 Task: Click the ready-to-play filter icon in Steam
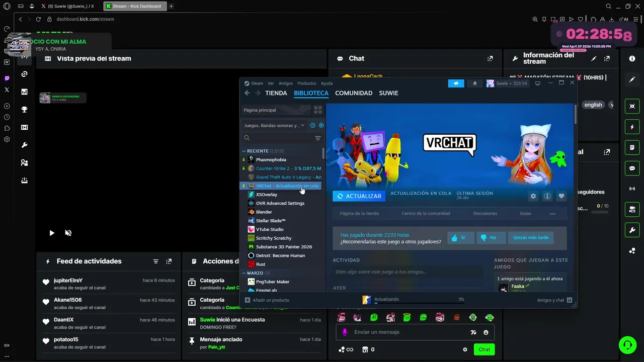pyautogui.click(x=321, y=125)
